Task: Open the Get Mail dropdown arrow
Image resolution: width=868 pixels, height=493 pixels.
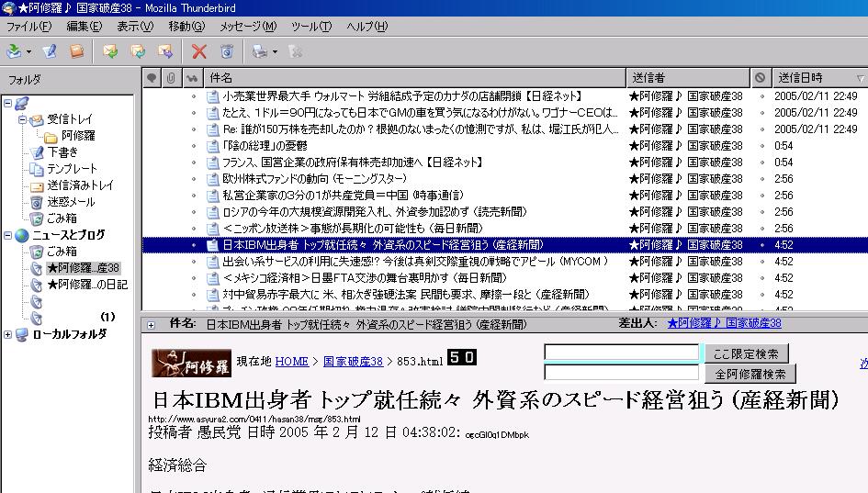Action: [x=28, y=52]
